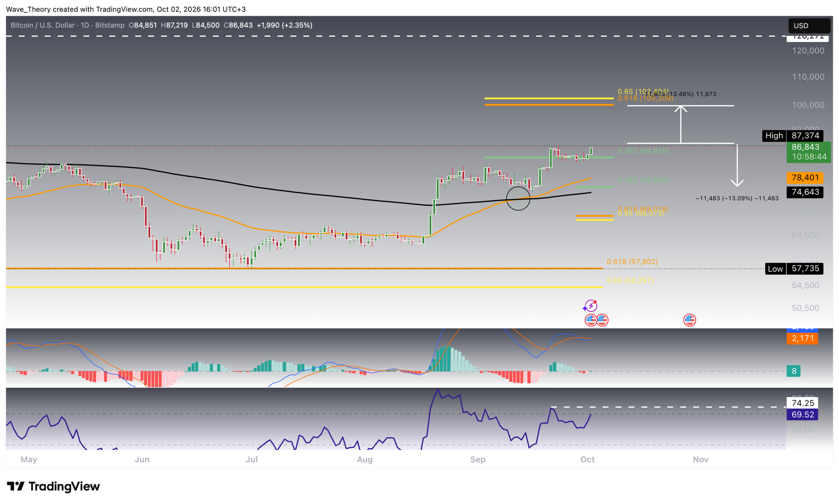Click the Sep label on the time axis
839x504 pixels.
pyautogui.click(x=478, y=459)
